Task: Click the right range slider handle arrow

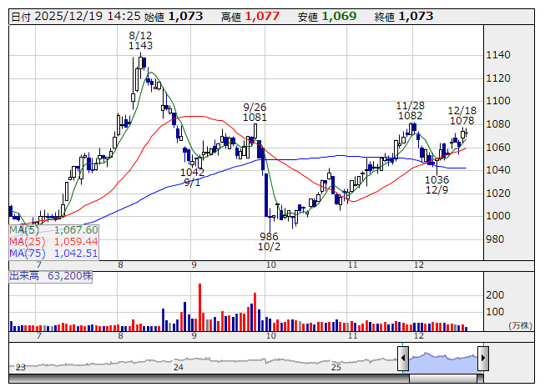Action: pos(482,358)
